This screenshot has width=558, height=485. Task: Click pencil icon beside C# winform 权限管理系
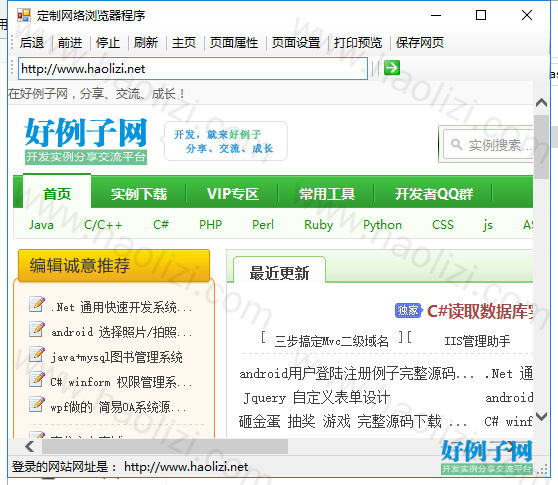(x=37, y=379)
